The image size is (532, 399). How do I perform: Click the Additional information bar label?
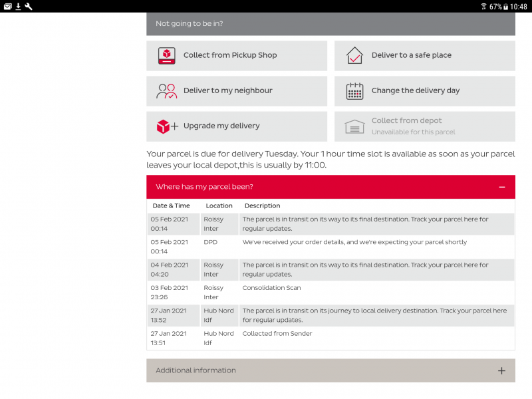(x=196, y=370)
